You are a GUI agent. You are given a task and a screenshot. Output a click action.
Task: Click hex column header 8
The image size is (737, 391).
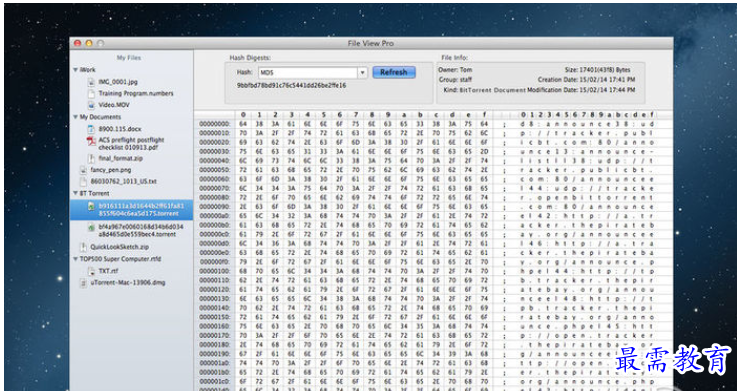pyautogui.click(x=372, y=115)
